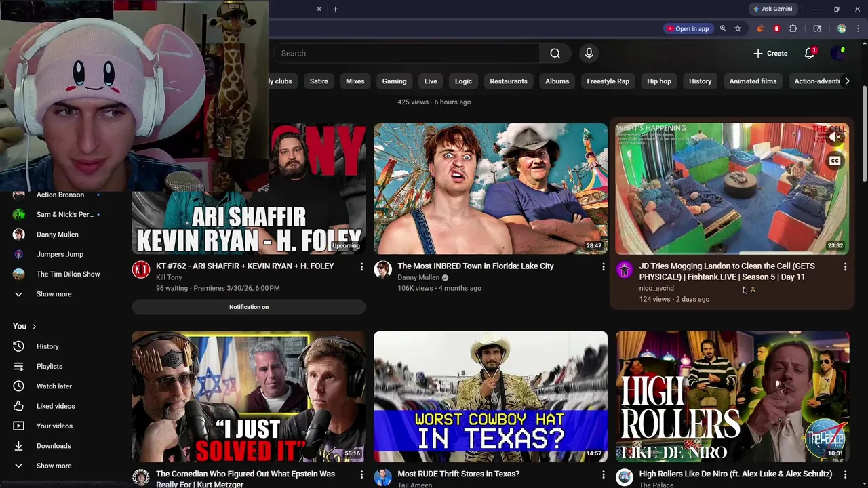Open the Worst Cowboy Hat in Texas thumbnail
This screenshot has height=488, width=868.
490,396
